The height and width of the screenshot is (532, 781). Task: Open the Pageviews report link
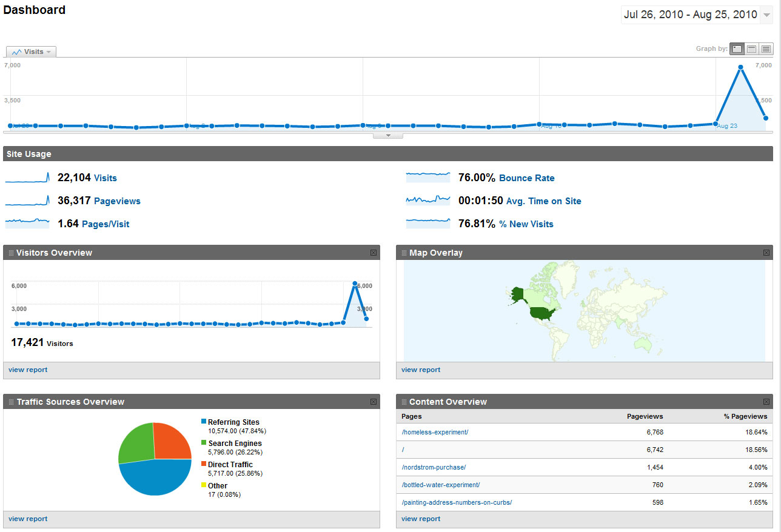tap(117, 201)
